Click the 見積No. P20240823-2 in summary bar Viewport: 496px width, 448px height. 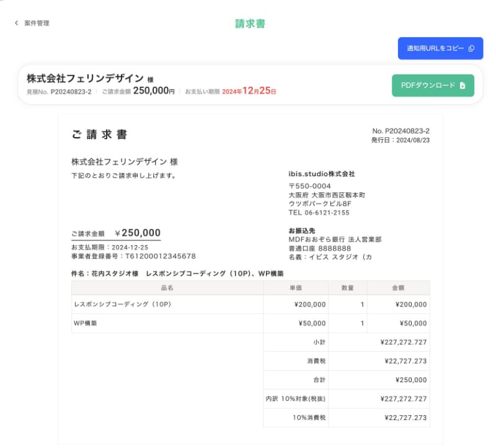pos(59,92)
